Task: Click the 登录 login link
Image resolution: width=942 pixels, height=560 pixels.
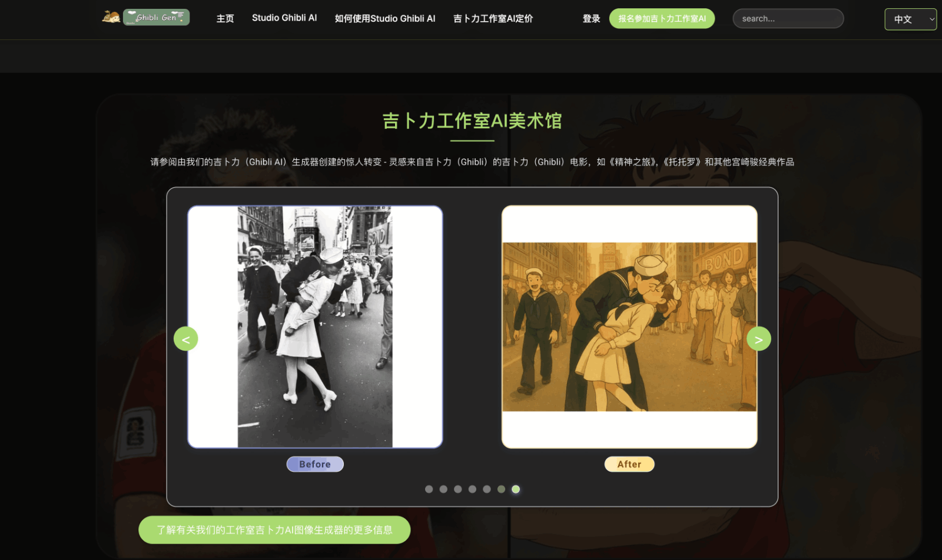Action: pyautogui.click(x=591, y=19)
